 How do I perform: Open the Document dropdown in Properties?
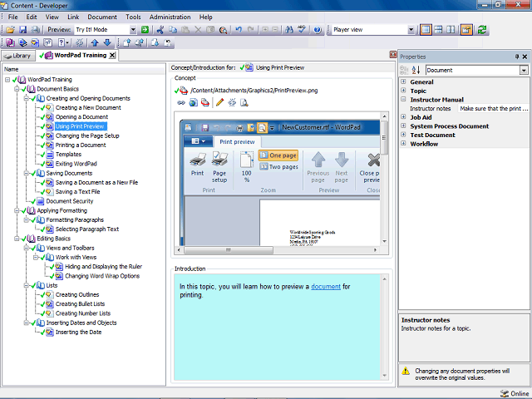[x=524, y=70]
